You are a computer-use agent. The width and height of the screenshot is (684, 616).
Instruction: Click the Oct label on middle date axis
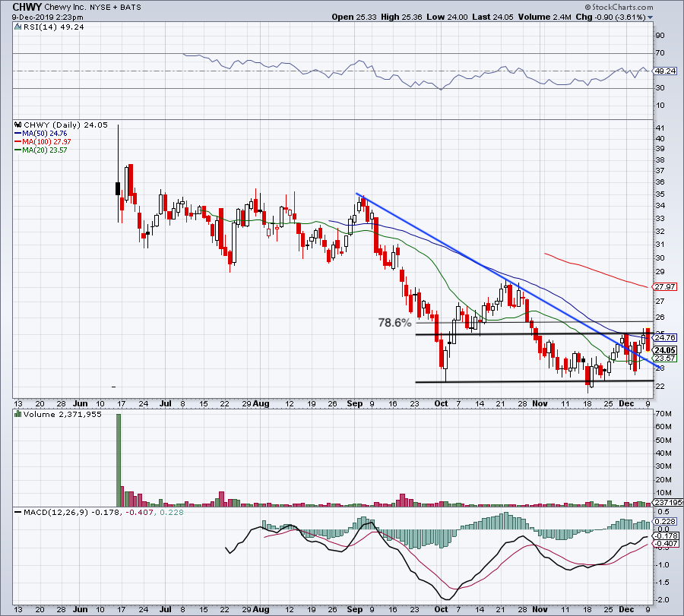click(442, 403)
